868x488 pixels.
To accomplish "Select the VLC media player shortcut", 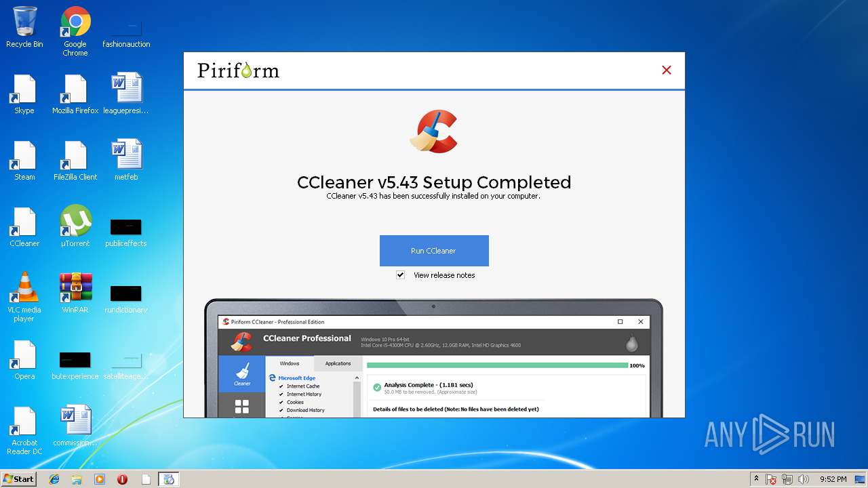I will point(24,297).
